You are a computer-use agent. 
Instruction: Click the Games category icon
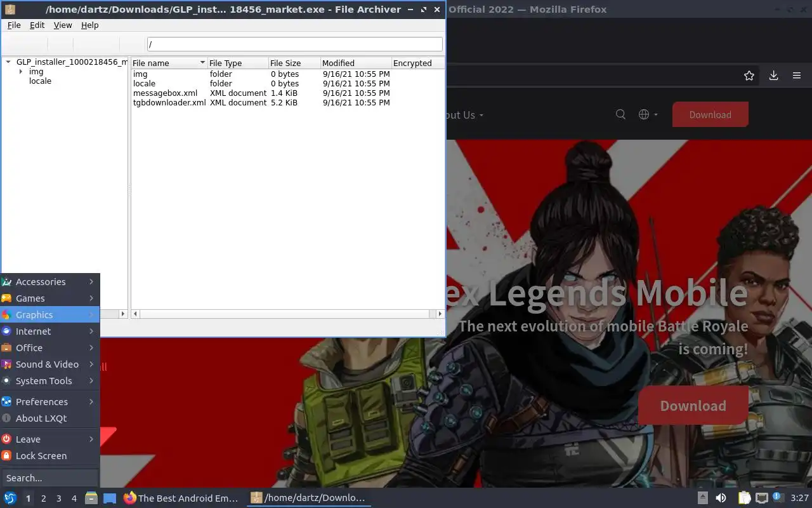(x=7, y=298)
